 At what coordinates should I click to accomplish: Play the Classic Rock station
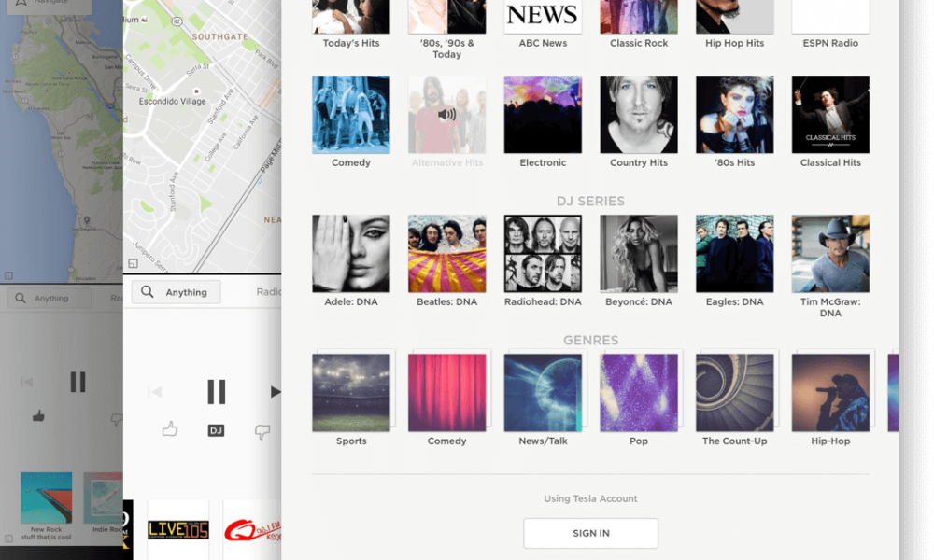(x=639, y=17)
